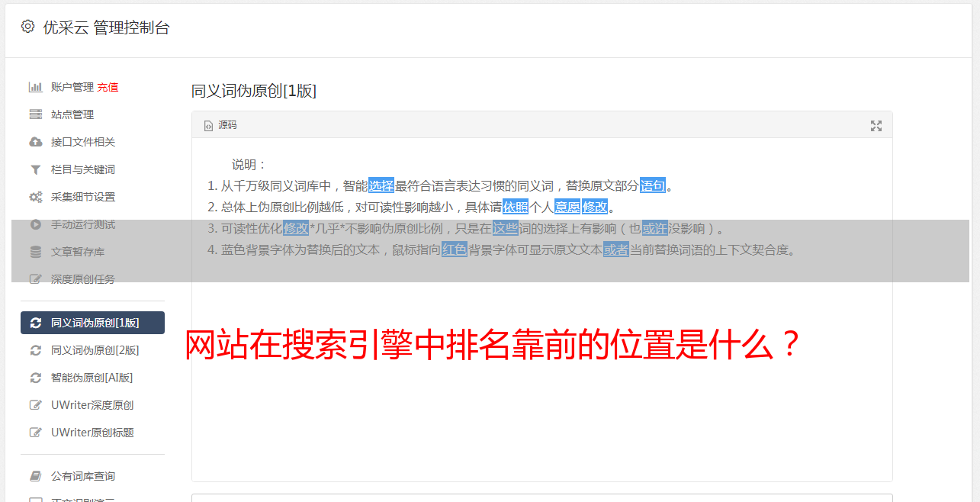This screenshot has height=502, width=980.
Task: Click the 账户管理 bar chart icon
Action: (x=35, y=87)
